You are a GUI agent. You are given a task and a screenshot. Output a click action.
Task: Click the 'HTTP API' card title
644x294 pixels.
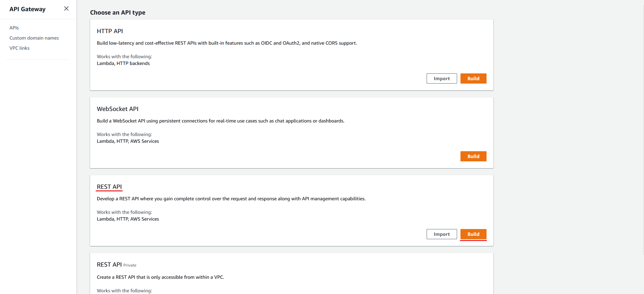pyautogui.click(x=110, y=31)
